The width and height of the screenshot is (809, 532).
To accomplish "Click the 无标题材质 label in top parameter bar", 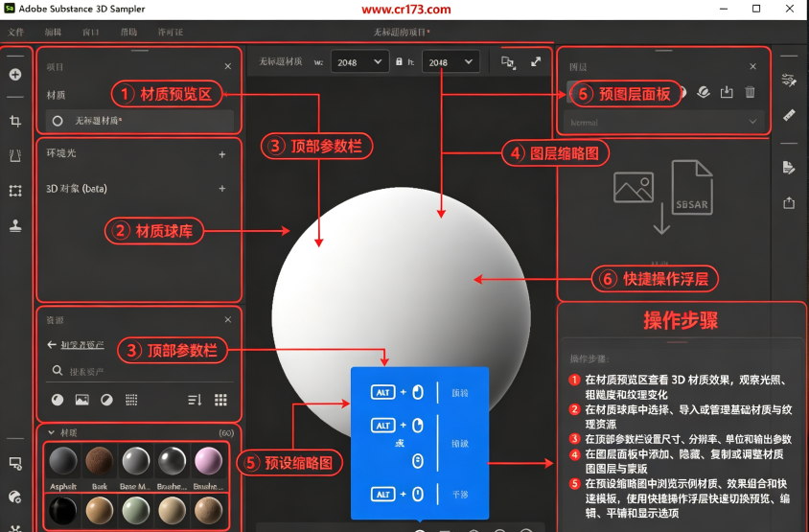I will 280,62.
